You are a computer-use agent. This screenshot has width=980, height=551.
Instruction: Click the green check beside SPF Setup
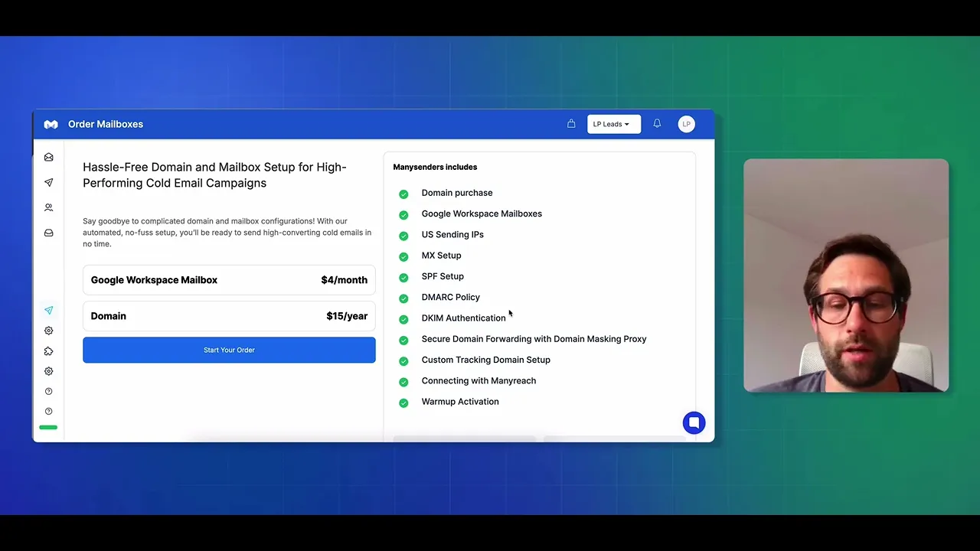[403, 278]
